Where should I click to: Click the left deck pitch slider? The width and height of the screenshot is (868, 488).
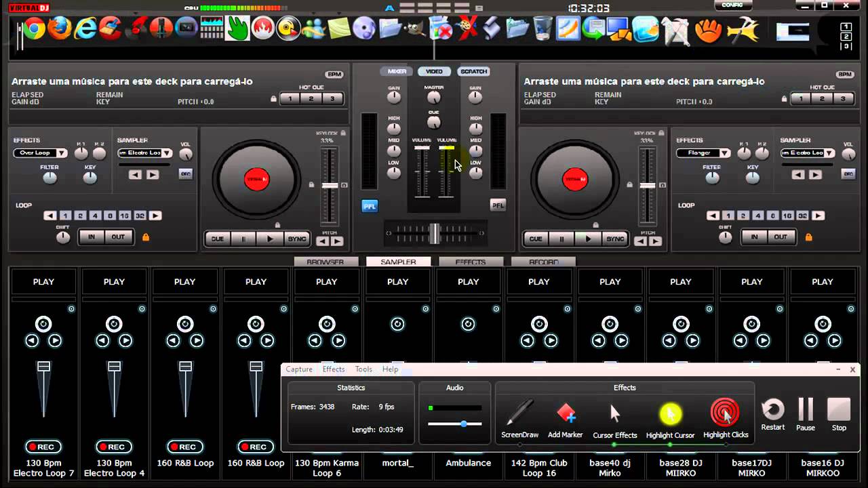pyautogui.click(x=330, y=186)
